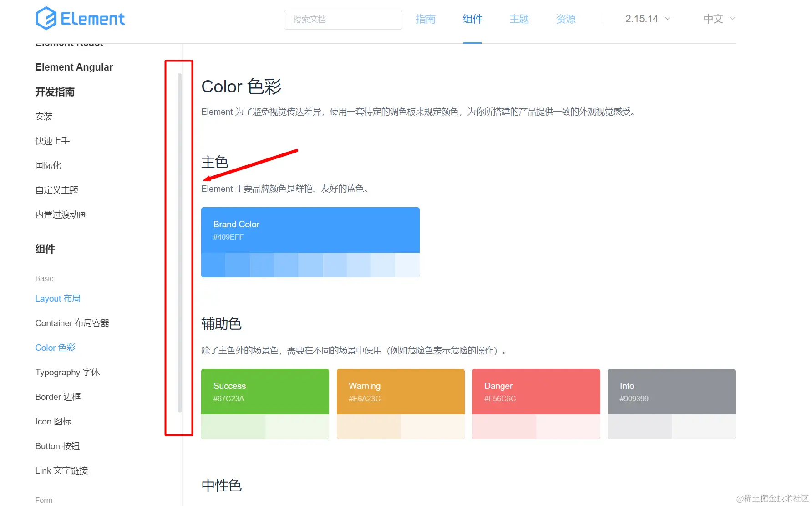The image size is (812, 506).
Task: Select Layout 布局 in sidebar
Action: tap(58, 298)
